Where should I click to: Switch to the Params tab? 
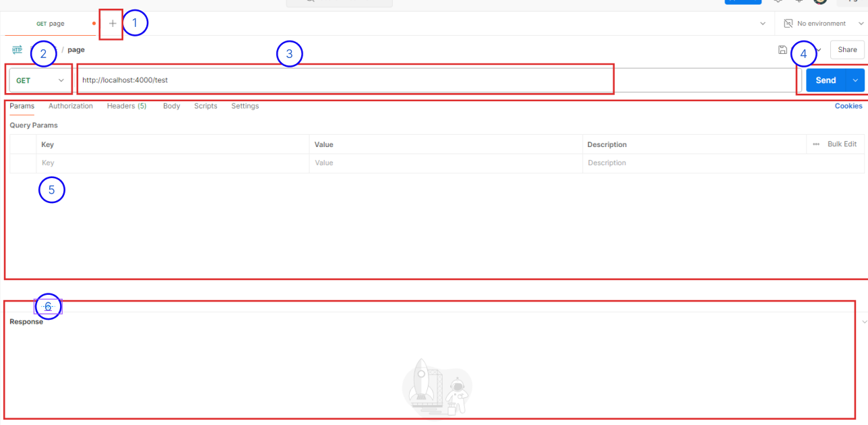(x=22, y=106)
